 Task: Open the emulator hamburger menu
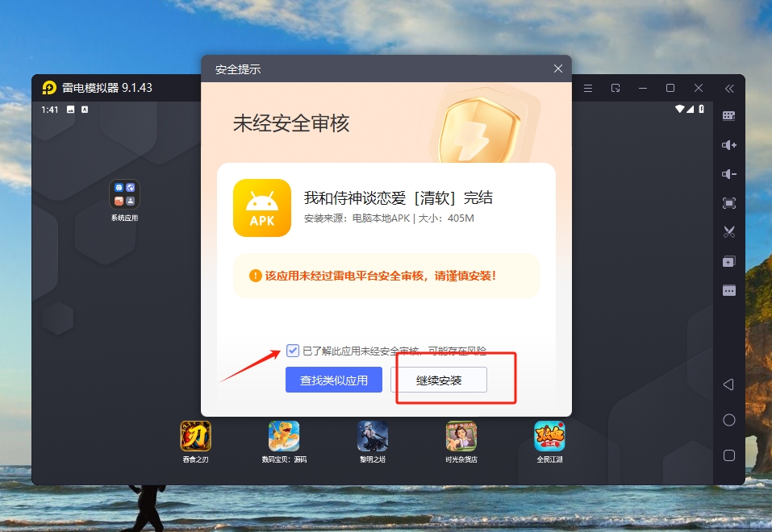(x=588, y=88)
